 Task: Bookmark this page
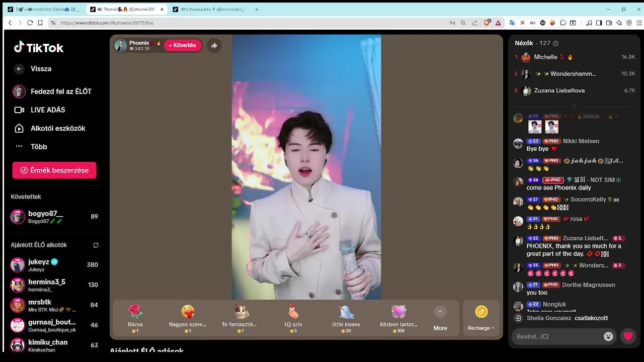[40, 23]
